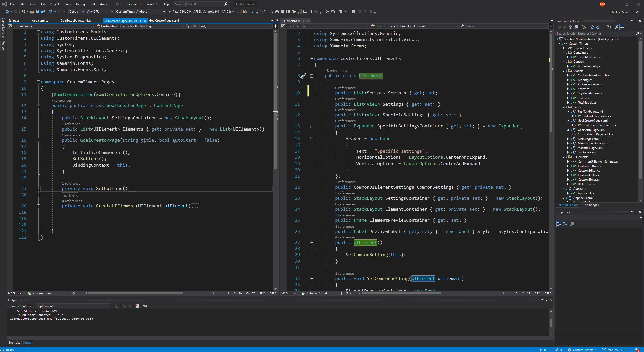Click the Save All toolbar icon

pyautogui.click(x=43, y=12)
